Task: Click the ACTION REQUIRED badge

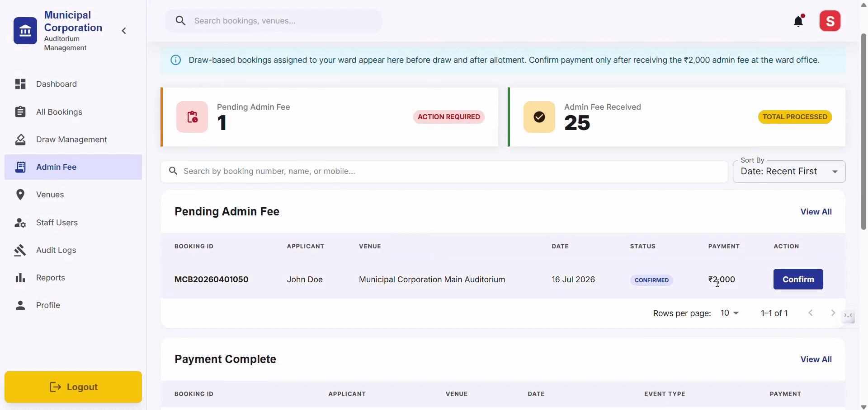Action: [x=448, y=117]
